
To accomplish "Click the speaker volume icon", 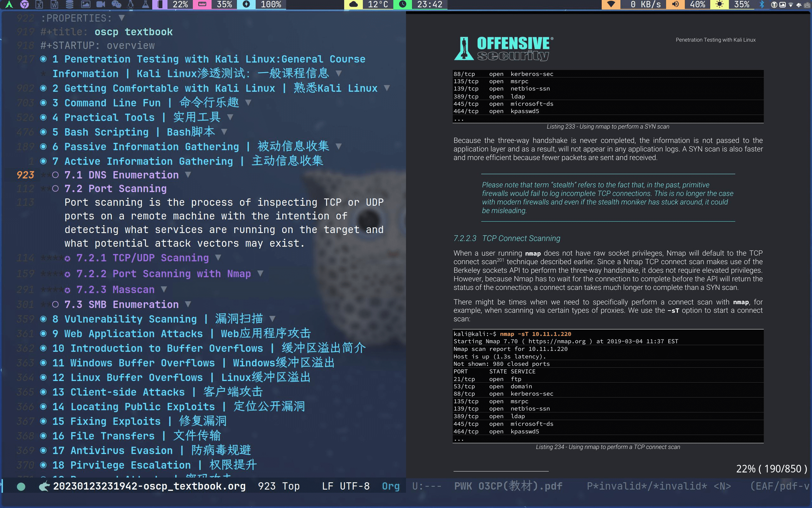I will (675, 4).
